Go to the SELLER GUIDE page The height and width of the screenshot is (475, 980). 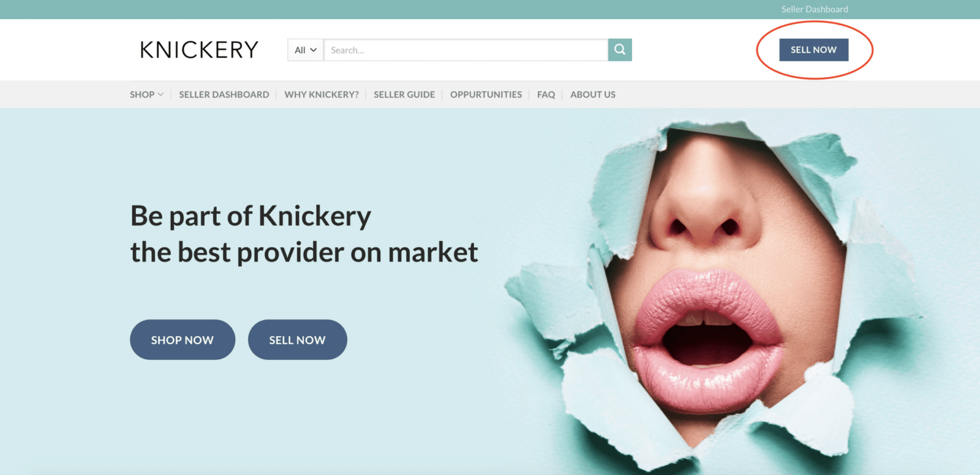(404, 94)
